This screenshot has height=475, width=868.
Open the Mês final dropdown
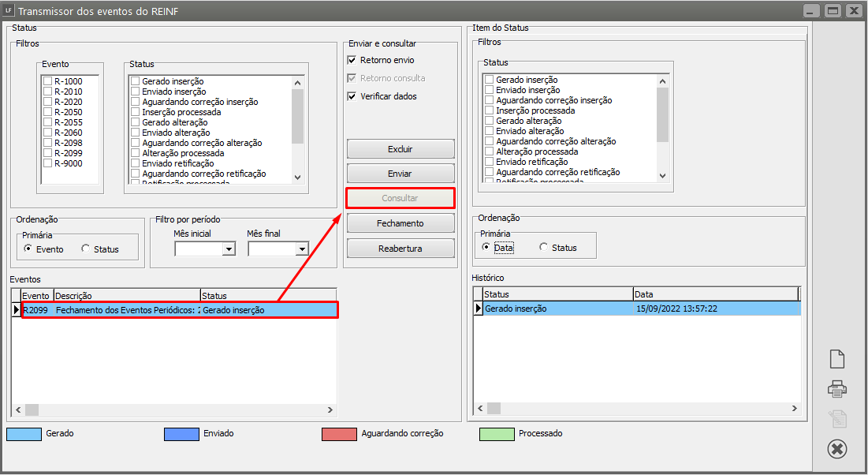301,249
